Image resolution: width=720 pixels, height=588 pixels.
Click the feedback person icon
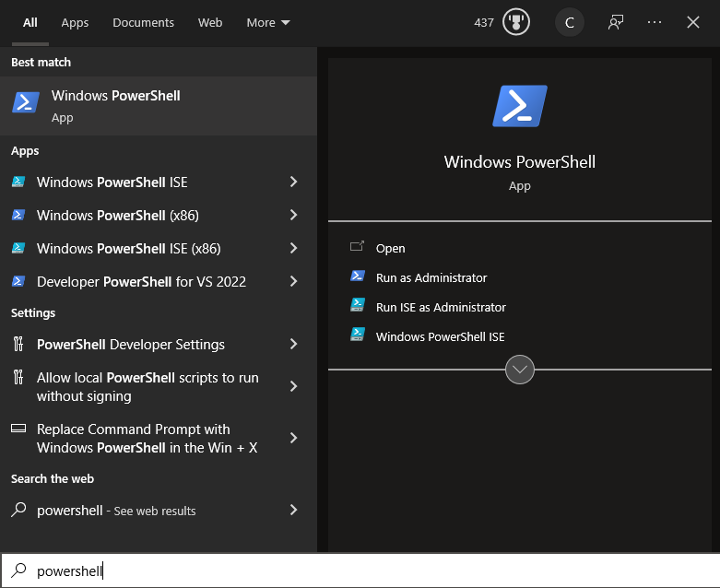pos(615,22)
